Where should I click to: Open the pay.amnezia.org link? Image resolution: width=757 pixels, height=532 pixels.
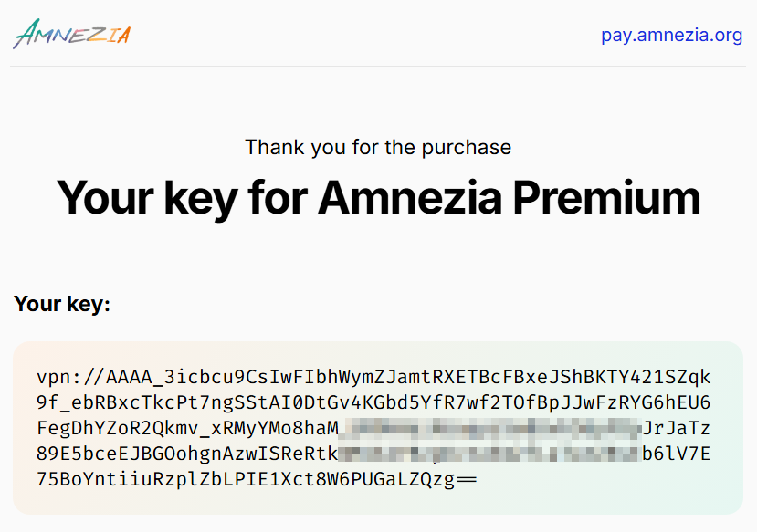point(671,36)
